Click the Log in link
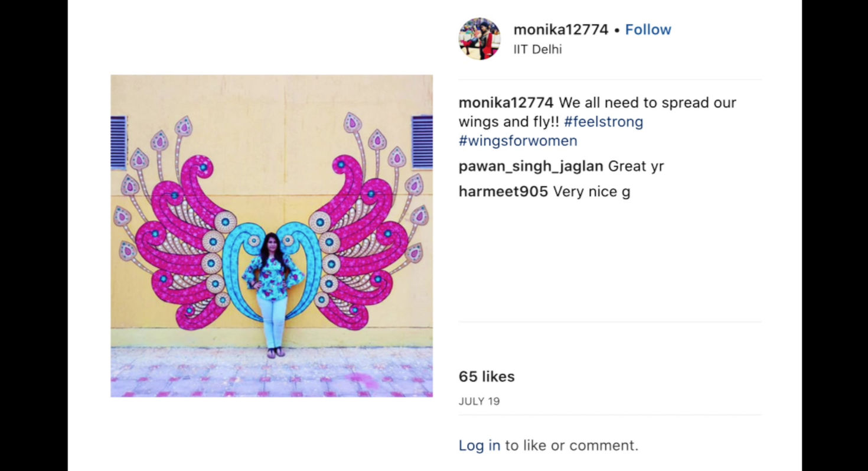This screenshot has width=868, height=471. click(x=479, y=445)
